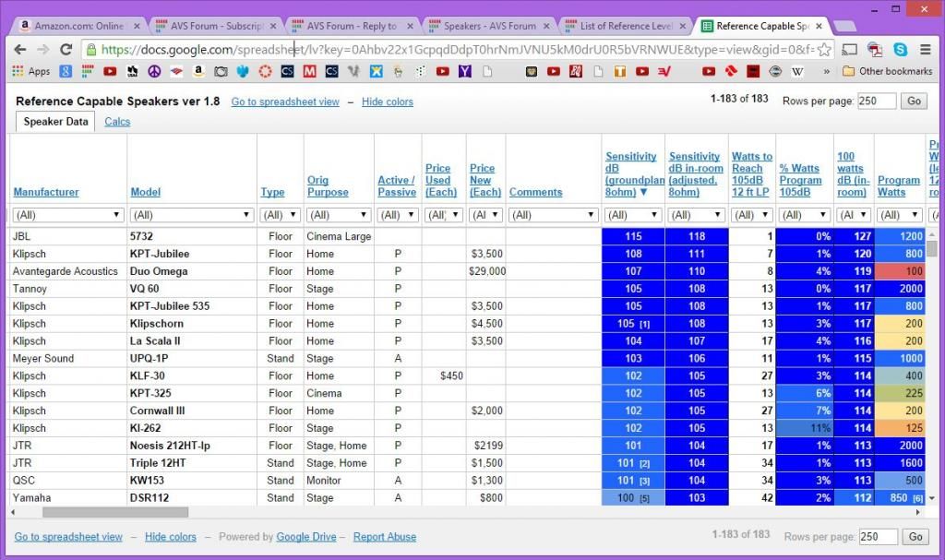945x560 pixels.
Task: Open the blue X bookmark icon
Action: pos(377,71)
